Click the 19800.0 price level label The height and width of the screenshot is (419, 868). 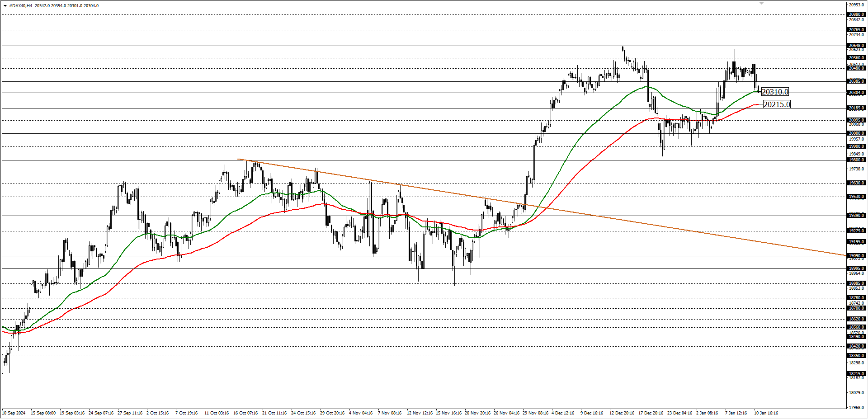pyautogui.click(x=856, y=160)
